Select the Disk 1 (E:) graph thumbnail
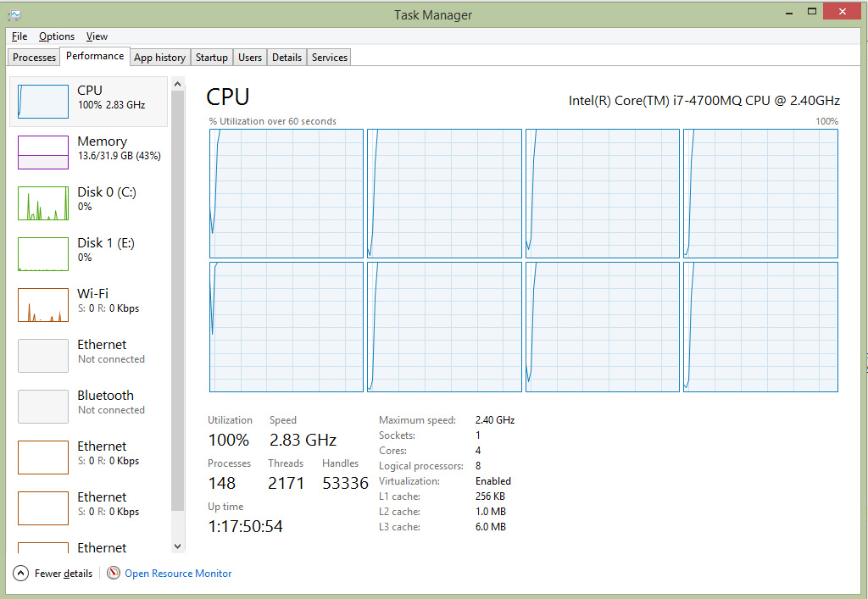The image size is (868, 599). click(x=43, y=254)
